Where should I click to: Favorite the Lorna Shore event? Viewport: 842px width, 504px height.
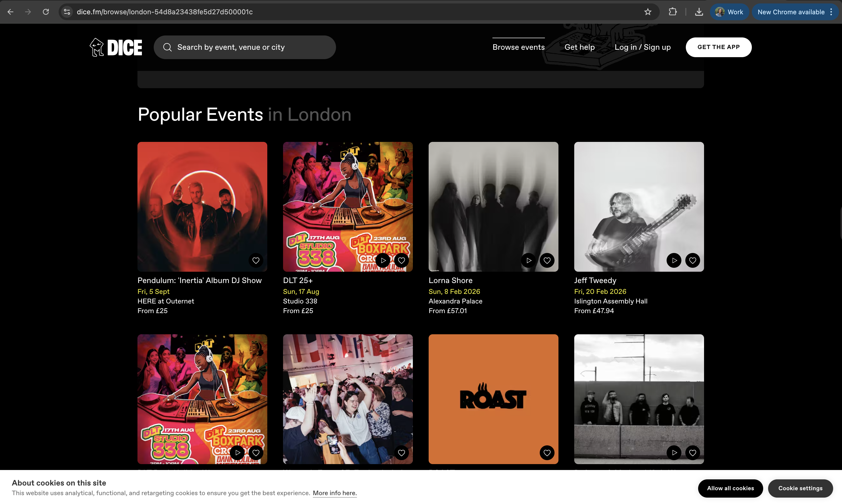click(547, 260)
